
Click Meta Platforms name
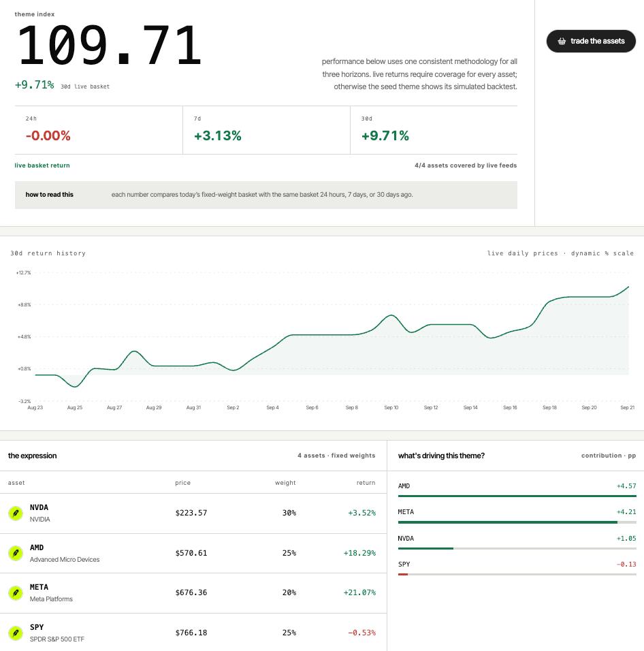[51, 599]
